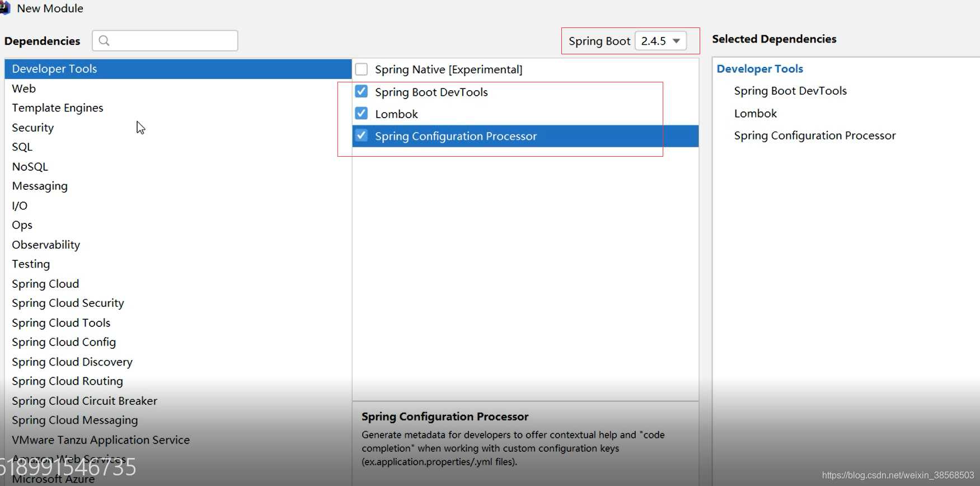Enable the Spring Native [Experimental] checkbox
The image size is (980, 486).
tap(362, 69)
